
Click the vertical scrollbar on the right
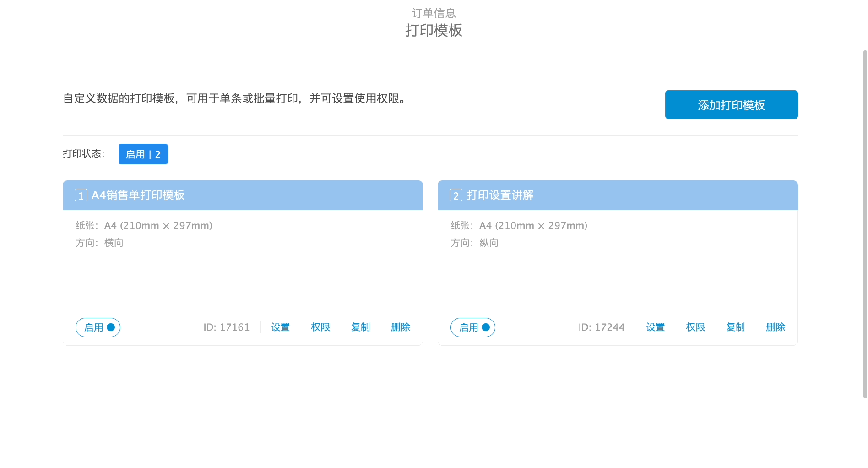865,224
